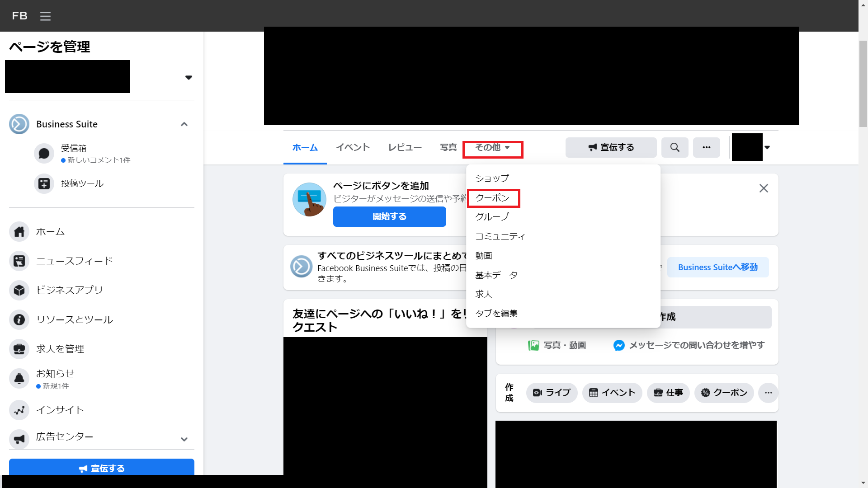Click Business Suiteへ移動 button
Image resolution: width=868 pixels, height=488 pixels.
[717, 267]
